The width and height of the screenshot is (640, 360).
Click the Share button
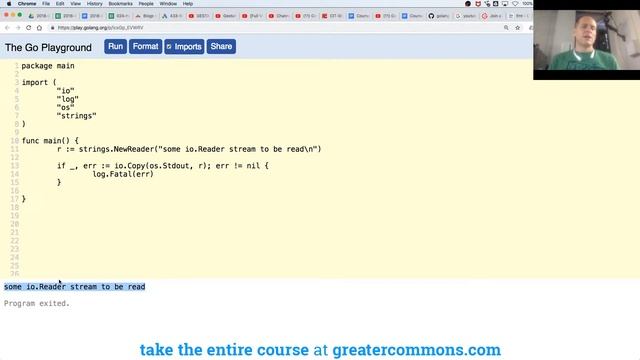click(x=221, y=47)
